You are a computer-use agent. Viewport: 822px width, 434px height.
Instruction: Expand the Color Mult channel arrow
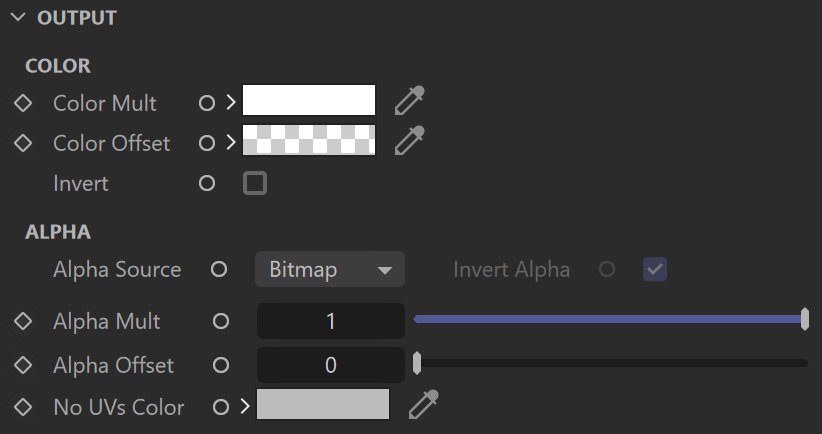pyautogui.click(x=231, y=103)
